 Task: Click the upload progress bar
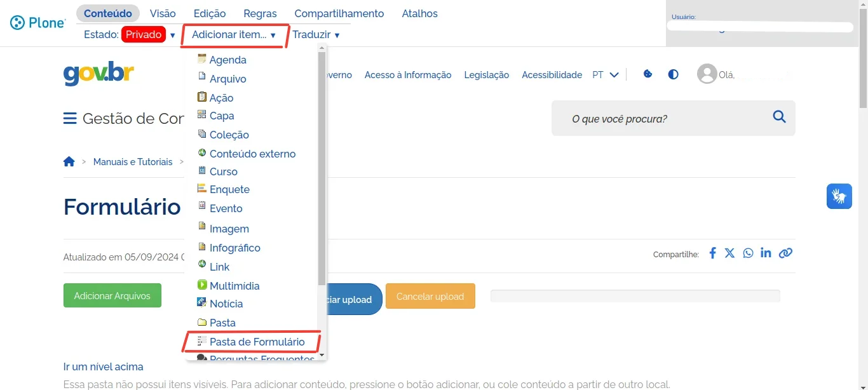coord(634,295)
